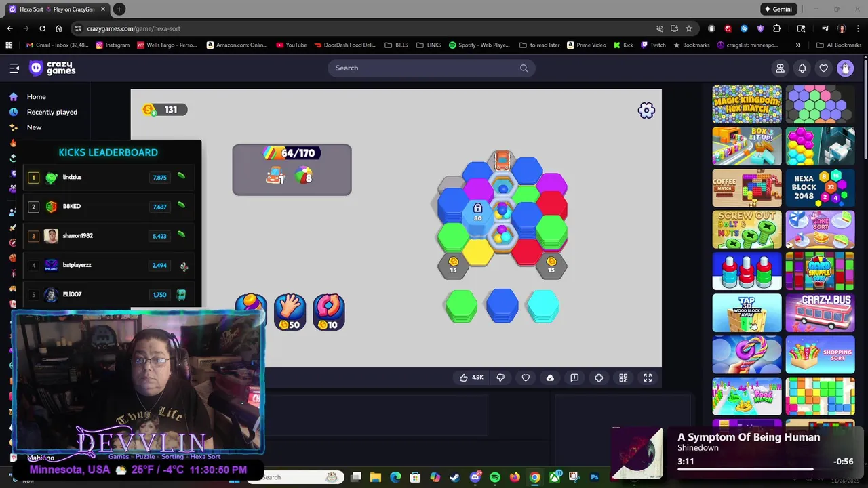
Task: Open Chrome three-dot menu
Action: point(859,28)
